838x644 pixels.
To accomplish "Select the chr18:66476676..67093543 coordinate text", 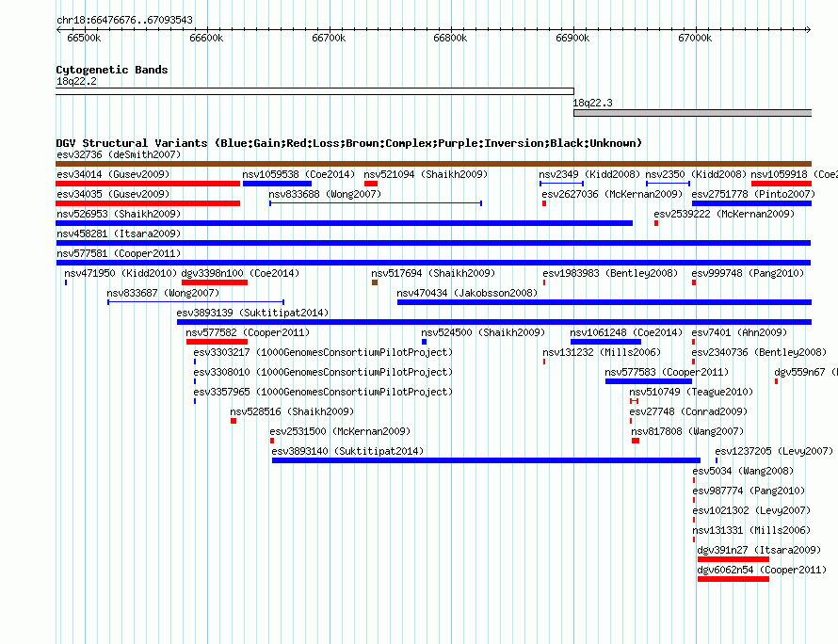I will (124, 20).
